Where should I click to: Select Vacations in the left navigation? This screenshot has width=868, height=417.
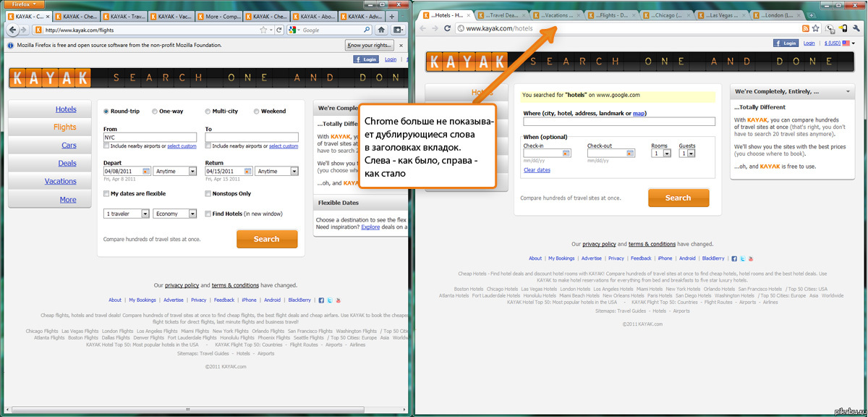click(x=60, y=181)
